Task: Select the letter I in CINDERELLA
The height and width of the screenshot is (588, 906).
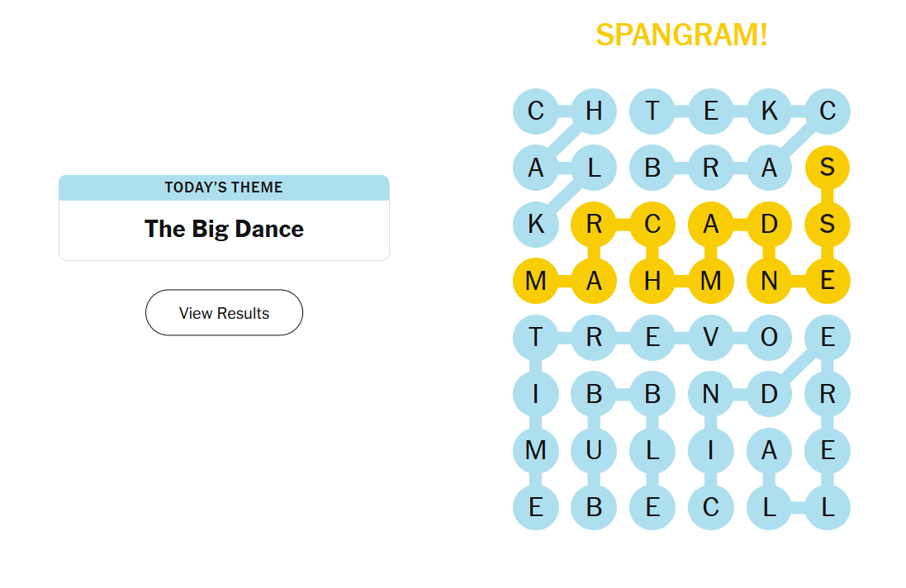Action: point(711,451)
